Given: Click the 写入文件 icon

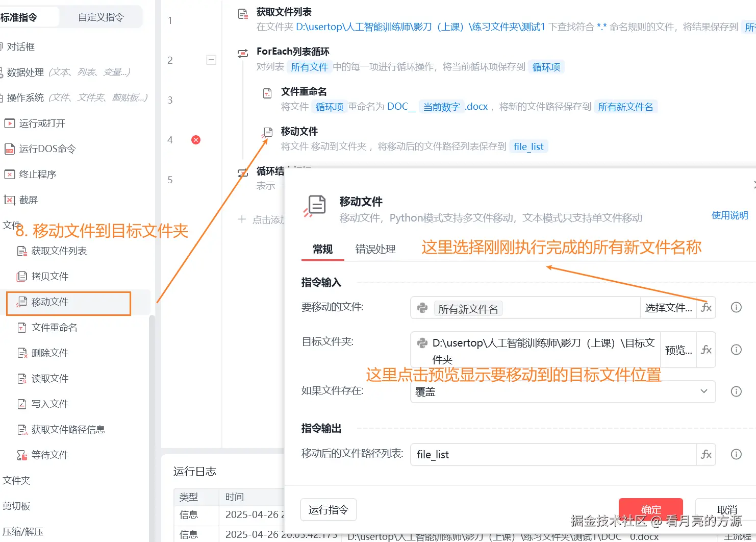Looking at the screenshot, I should click(x=22, y=404).
